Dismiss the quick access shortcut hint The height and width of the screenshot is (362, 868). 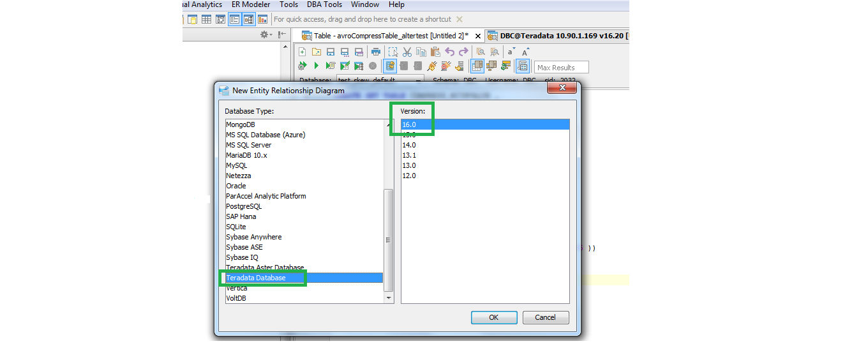[460, 19]
